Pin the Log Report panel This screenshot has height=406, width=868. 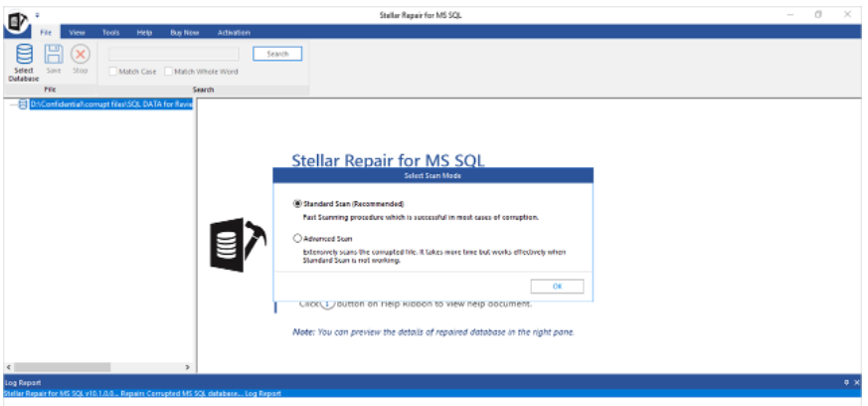846,383
